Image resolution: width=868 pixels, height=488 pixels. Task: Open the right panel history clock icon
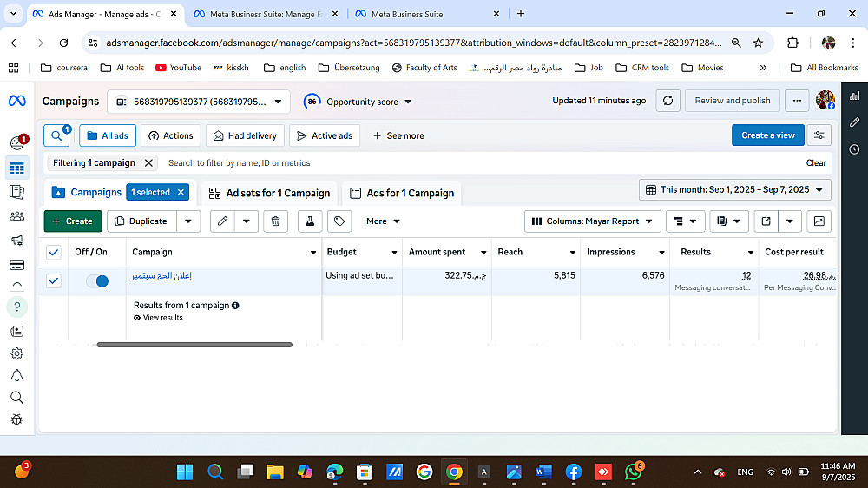point(855,149)
